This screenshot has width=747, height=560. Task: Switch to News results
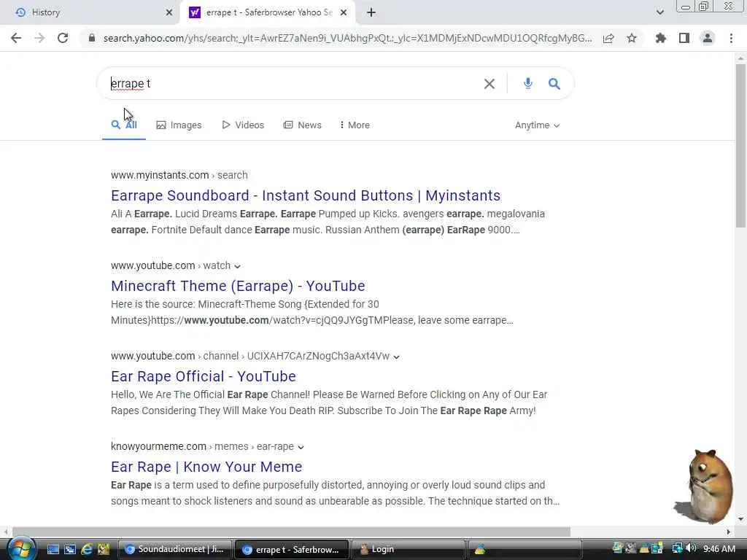303,125
